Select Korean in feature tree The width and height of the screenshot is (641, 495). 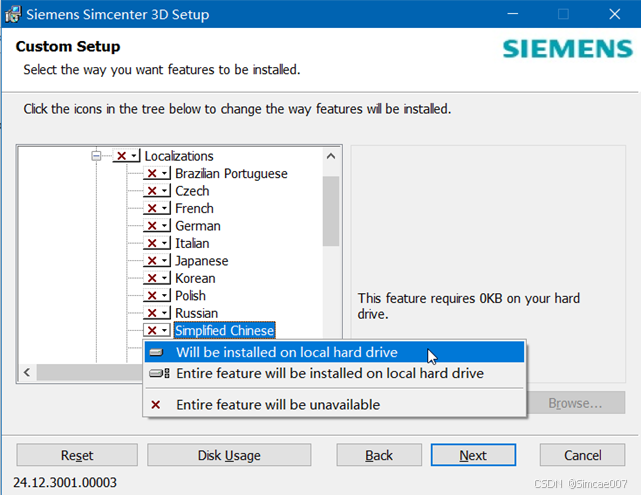pyautogui.click(x=195, y=278)
